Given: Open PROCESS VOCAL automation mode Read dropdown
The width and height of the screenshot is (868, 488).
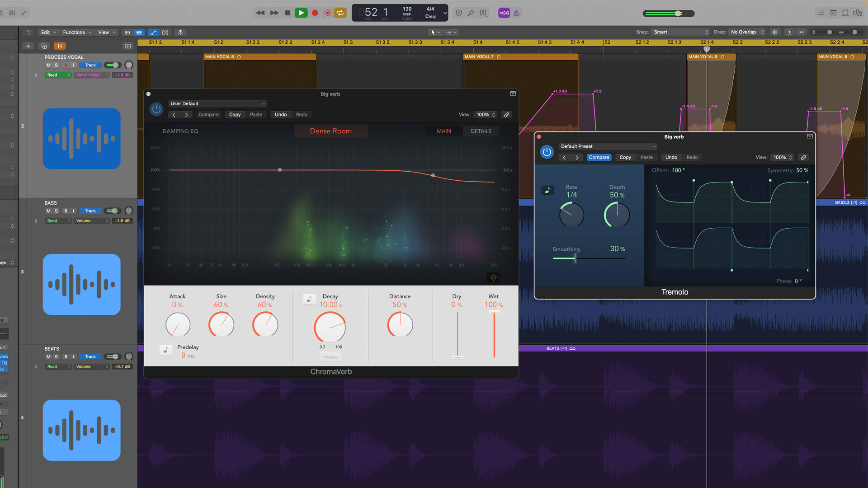Looking at the screenshot, I should pos(58,75).
